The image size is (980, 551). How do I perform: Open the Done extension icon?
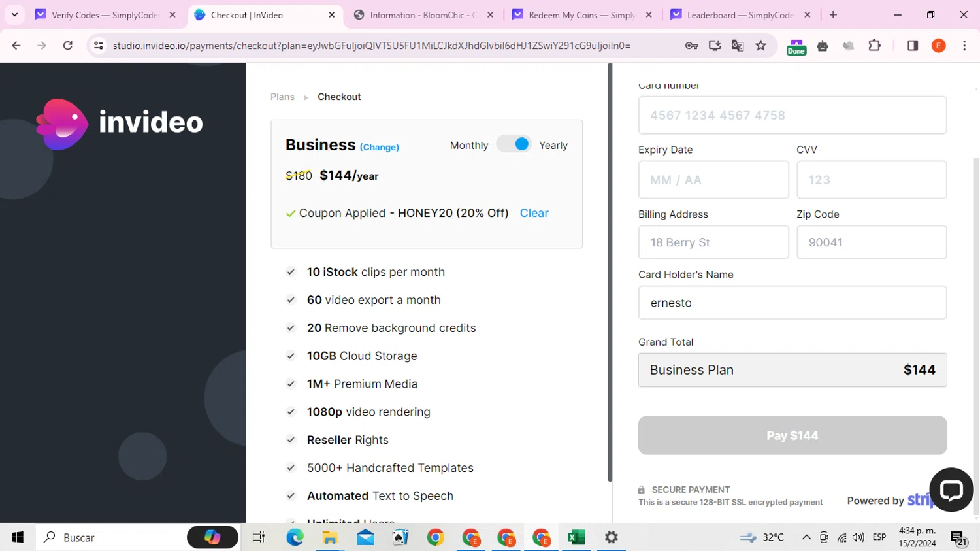pos(796,46)
